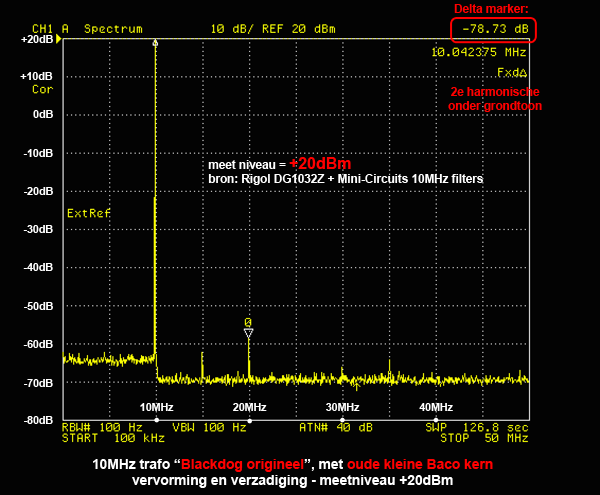Click the red "oude kleine Baco kern" caption text

click(x=420, y=464)
